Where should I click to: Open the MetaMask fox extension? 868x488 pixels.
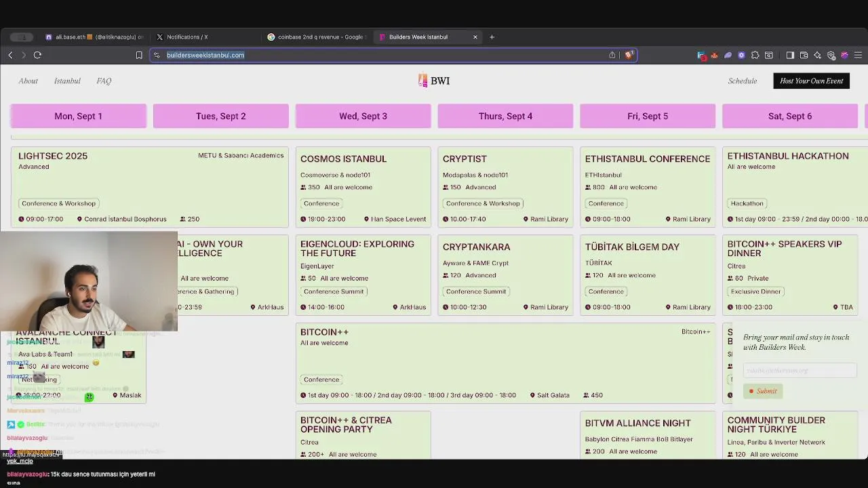click(x=714, y=55)
